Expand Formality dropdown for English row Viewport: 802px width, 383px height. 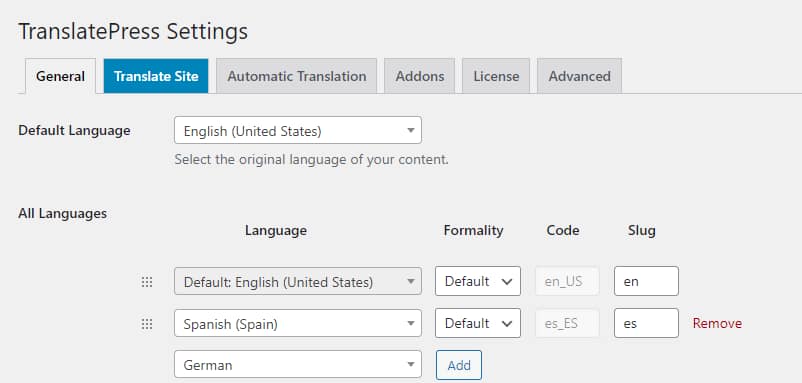coord(478,281)
